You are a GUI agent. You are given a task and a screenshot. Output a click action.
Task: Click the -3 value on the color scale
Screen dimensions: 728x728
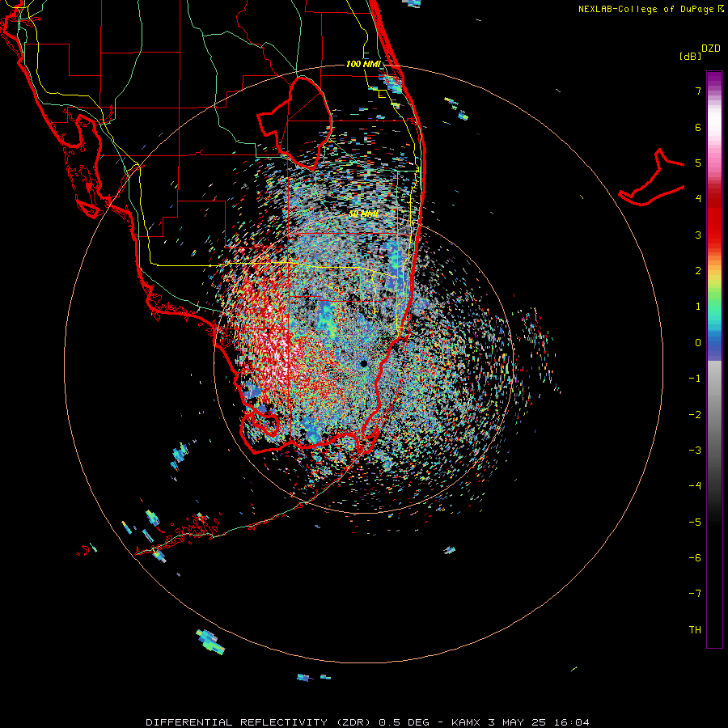(695, 451)
